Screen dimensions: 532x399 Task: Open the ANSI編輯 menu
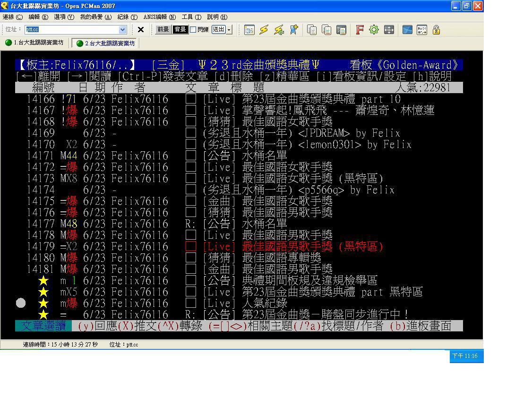pyautogui.click(x=160, y=17)
